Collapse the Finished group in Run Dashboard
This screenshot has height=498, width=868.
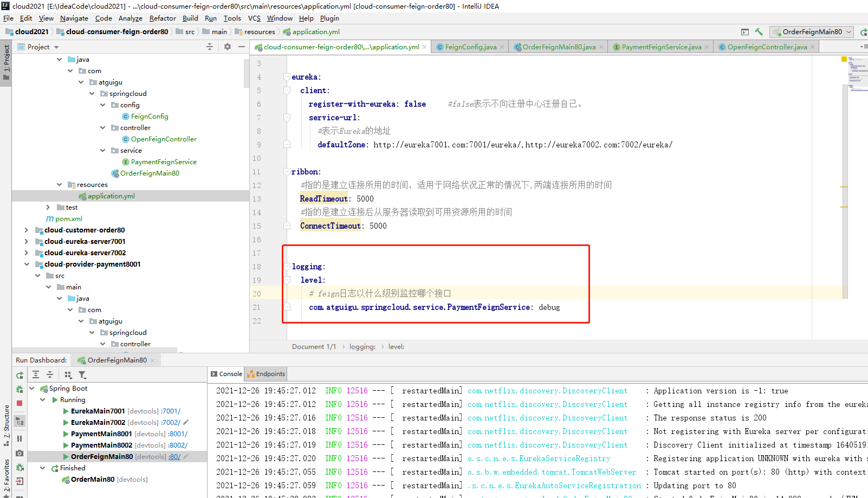43,468
